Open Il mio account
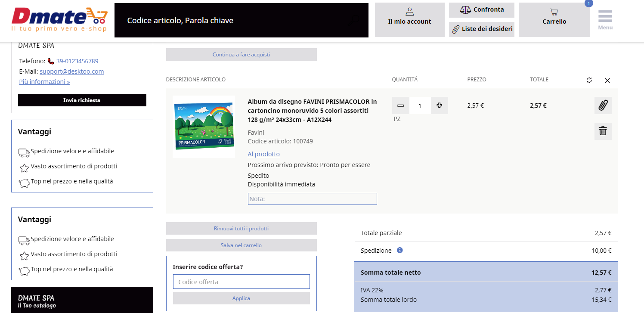The height and width of the screenshot is (313, 644). (x=409, y=20)
